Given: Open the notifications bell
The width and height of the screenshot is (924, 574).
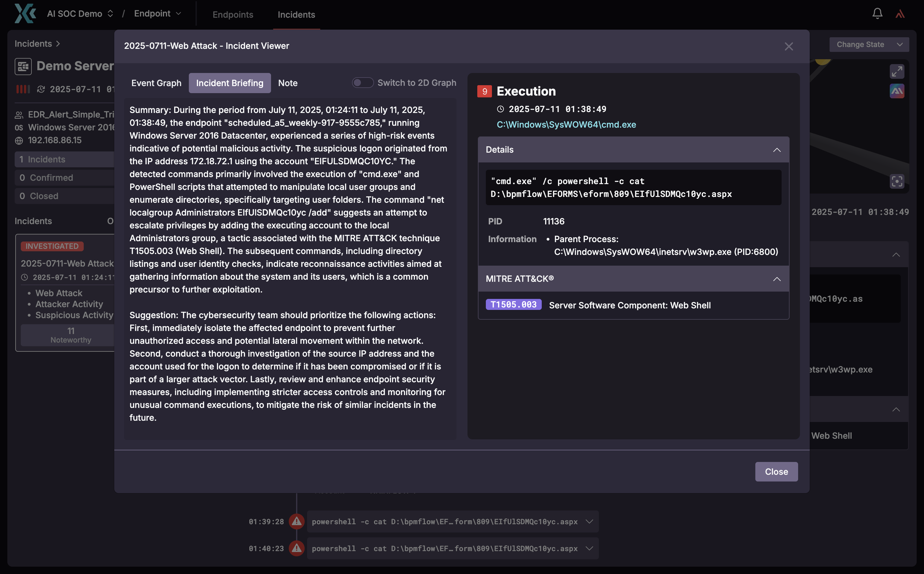Looking at the screenshot, I should point(877,13).
